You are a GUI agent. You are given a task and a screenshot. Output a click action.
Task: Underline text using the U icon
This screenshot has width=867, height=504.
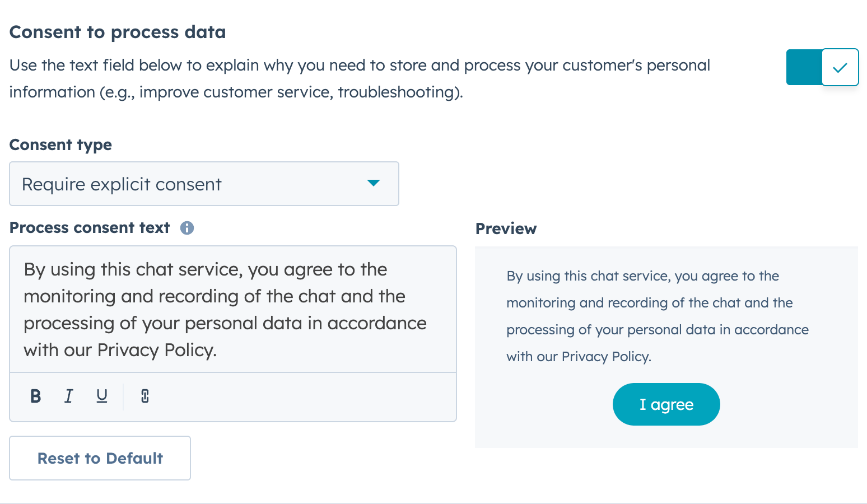click(101, 396)
